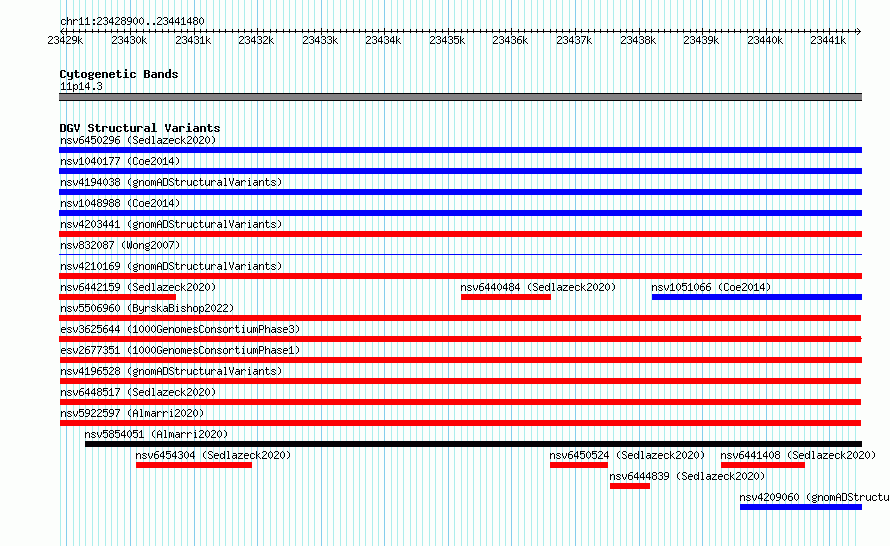
Task: Open the nsv1051066 (Coe2014) label
Action: point(711,287)
